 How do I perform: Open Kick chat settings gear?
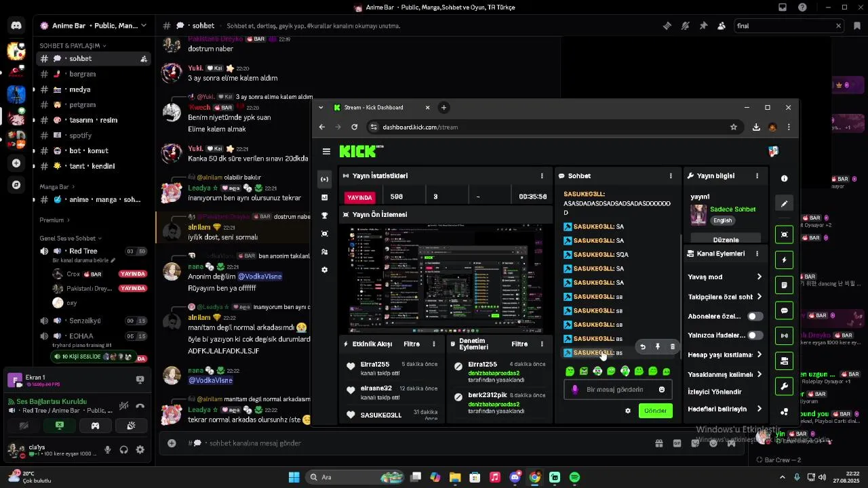[x=627, y=411]
